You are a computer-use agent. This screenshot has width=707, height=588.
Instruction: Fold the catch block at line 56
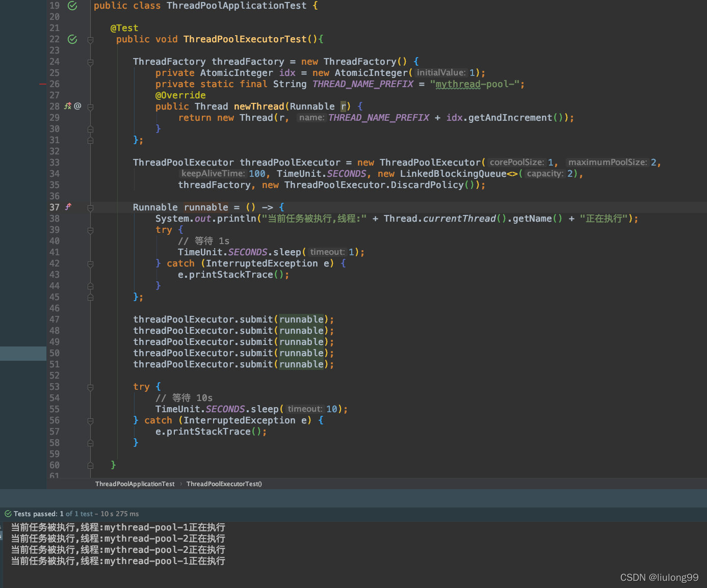click(x=90, y=421)
